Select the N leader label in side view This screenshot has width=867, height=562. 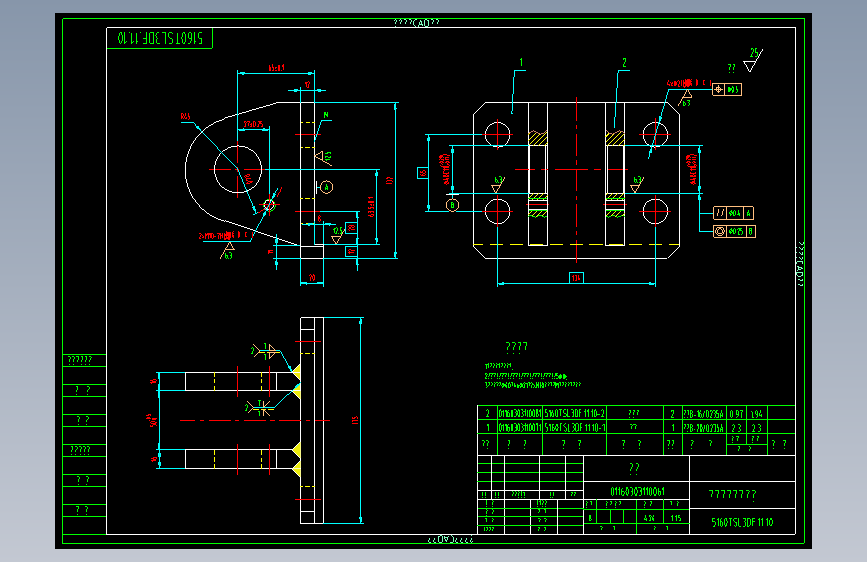pos(326,115)
